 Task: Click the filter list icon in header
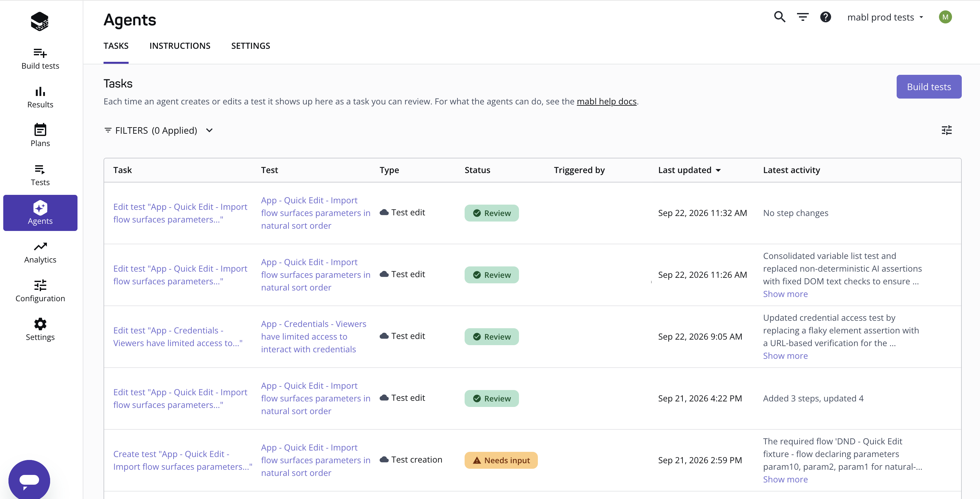[803, 17]
